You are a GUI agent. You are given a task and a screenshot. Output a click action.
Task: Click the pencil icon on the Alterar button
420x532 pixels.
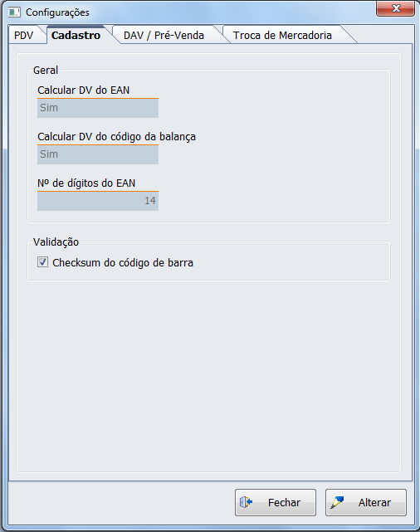coord(337,502)
